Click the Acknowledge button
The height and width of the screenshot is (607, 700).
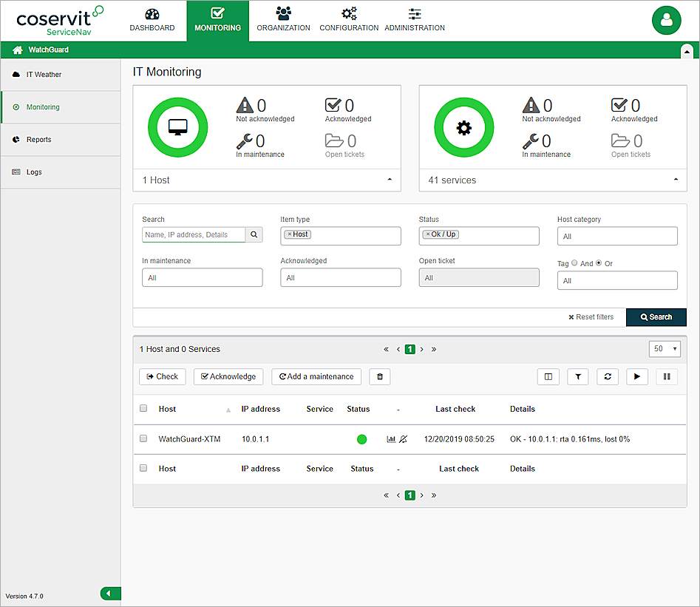point(228,377)
